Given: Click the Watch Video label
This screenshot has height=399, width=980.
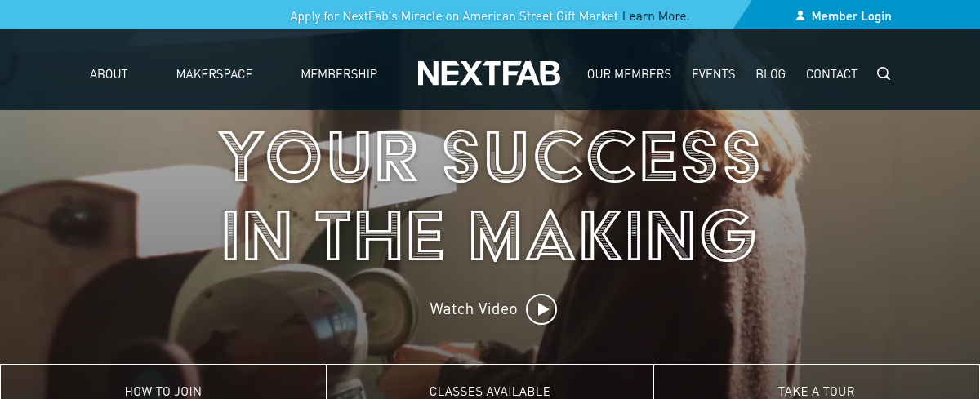Looking at the screenshot, I should point(474,309).
